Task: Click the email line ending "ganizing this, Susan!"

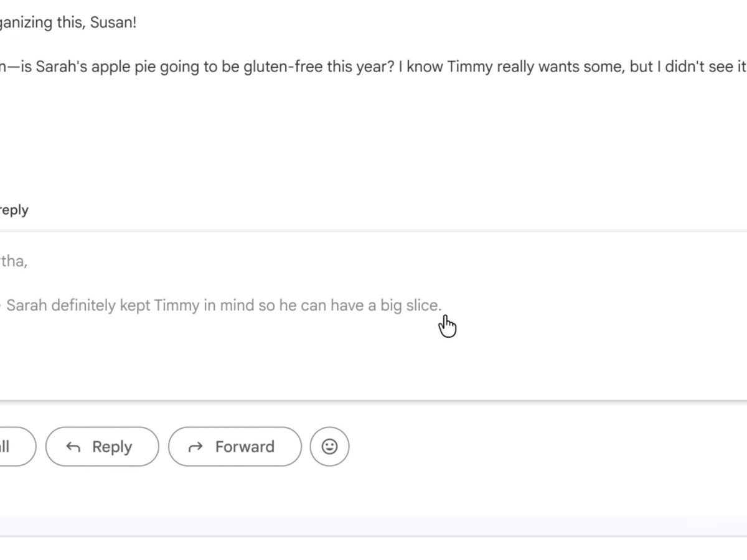Action: pos(68,23)
